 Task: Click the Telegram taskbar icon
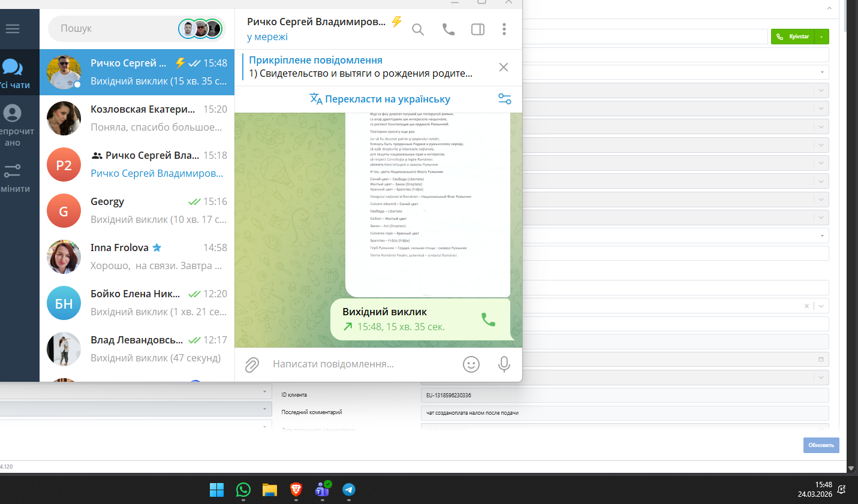349,490
